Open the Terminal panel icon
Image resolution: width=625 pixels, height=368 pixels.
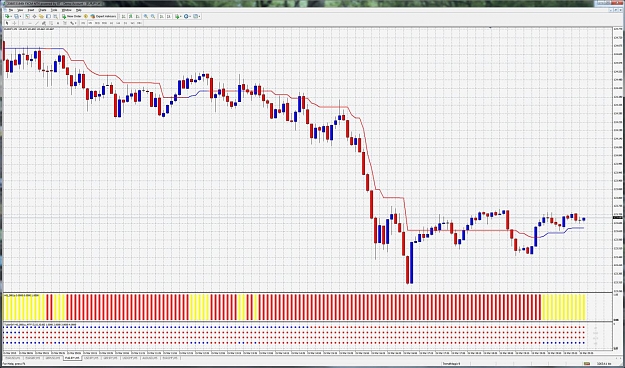(48, 16)
